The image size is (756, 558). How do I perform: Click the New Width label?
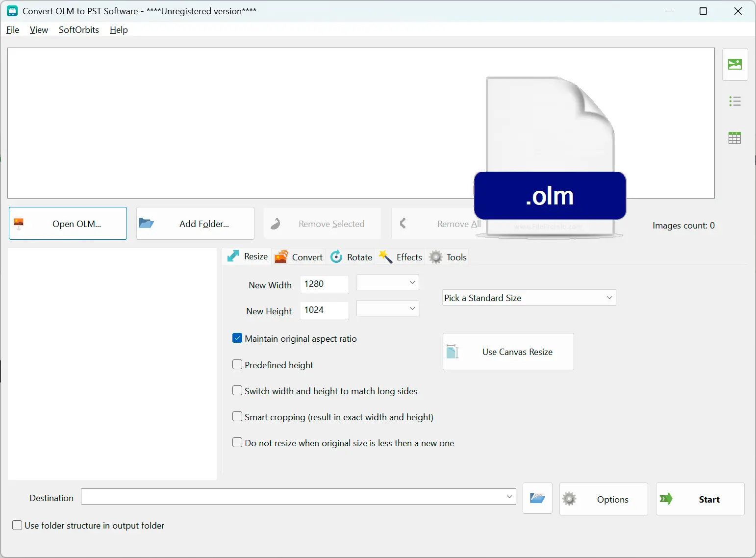270,285
